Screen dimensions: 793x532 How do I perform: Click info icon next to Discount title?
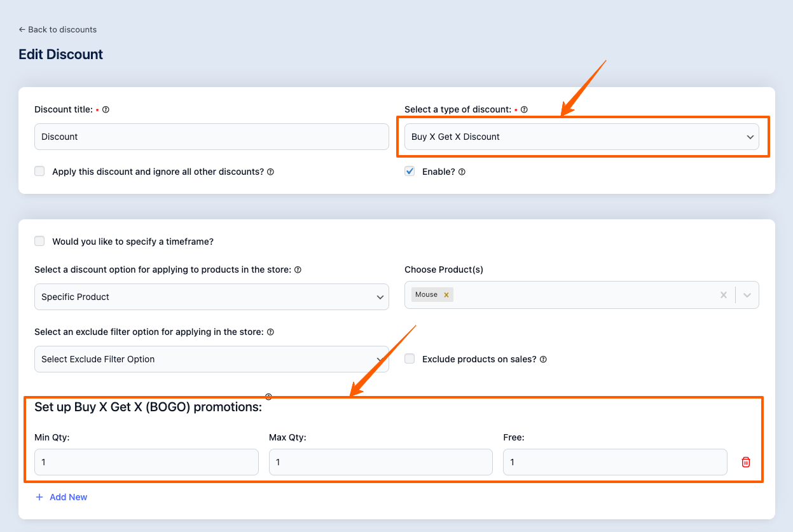(x=106, y=109)
